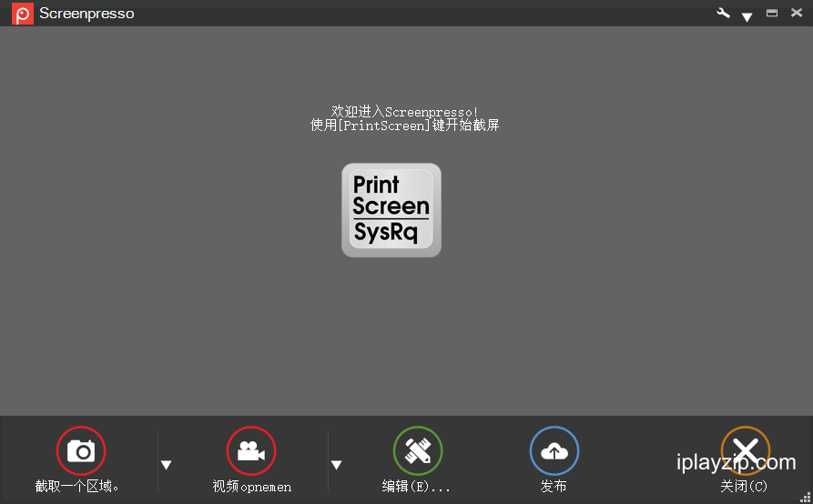This screenshot has height=504, width=813.
Task: Close the window with title bar X
Action: pyautogui.click(x=797, y=13)
